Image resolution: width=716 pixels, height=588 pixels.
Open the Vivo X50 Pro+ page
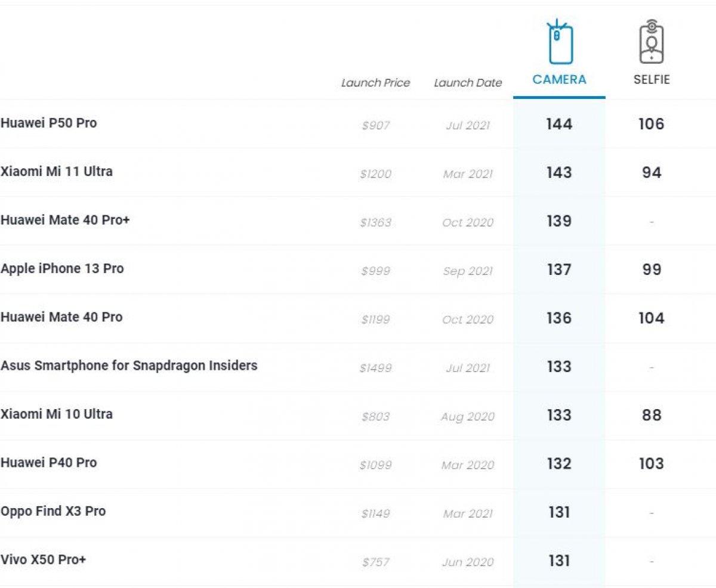(x=44, y=559)
